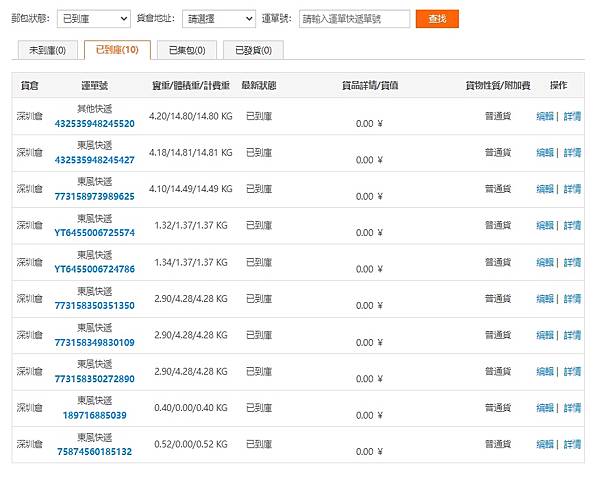
Task: Select the weight cell 0.40/0.00/0.40 KG
Action: [191, 407]
